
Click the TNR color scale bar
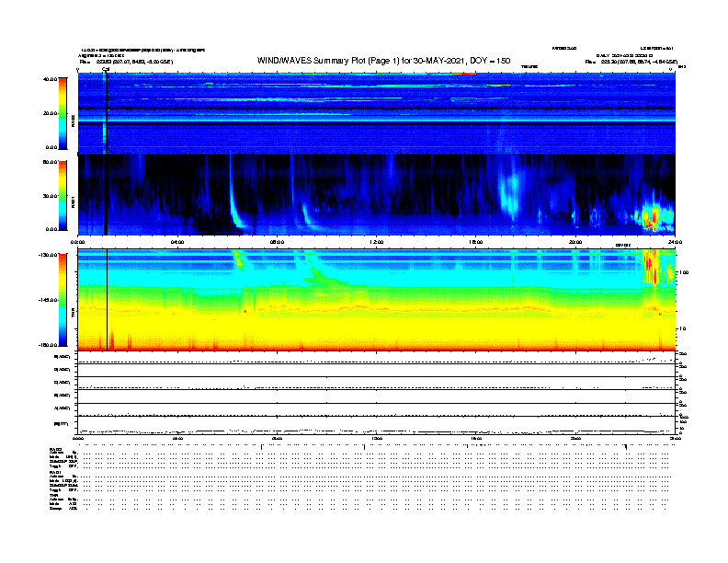point(63,300)
